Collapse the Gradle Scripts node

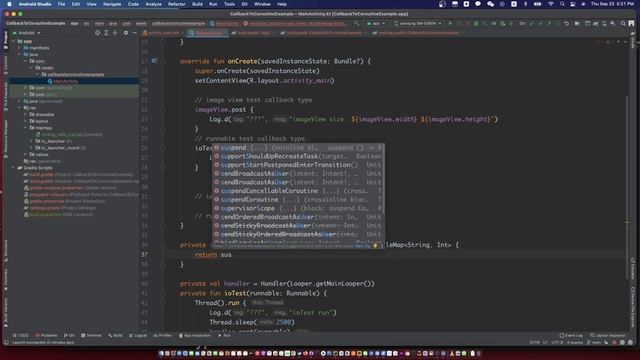point(13,168)
